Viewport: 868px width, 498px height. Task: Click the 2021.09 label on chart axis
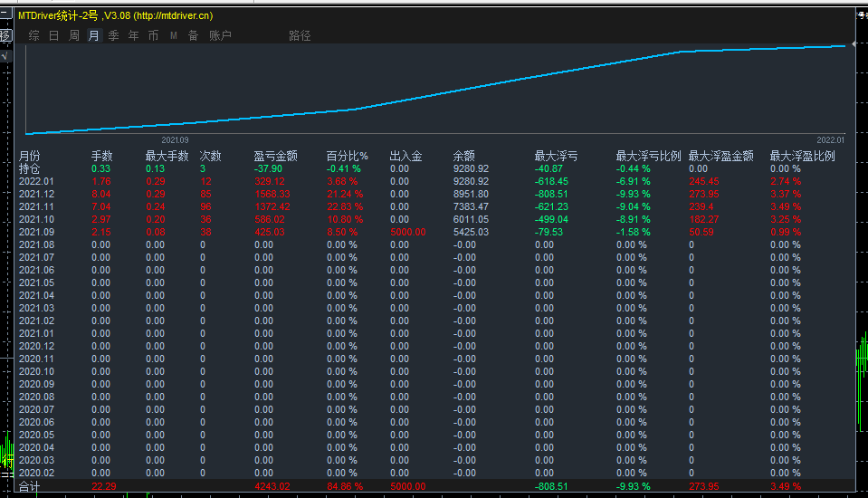click(x=175, y=140)
